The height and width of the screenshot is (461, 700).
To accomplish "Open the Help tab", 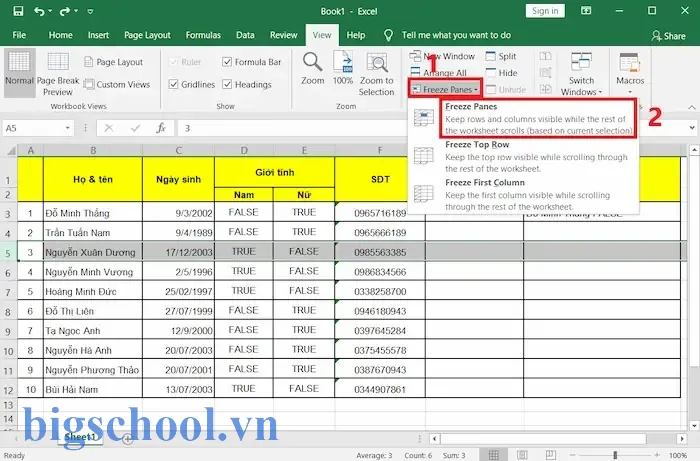I will click(x=355, y=35).
